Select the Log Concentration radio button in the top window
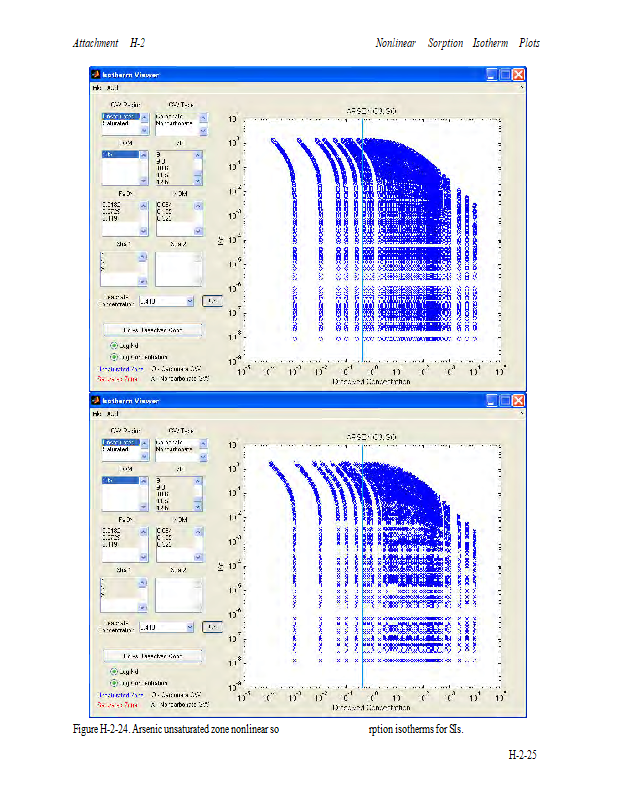Screen dimensions: 618x800 (x=114, y=356)
